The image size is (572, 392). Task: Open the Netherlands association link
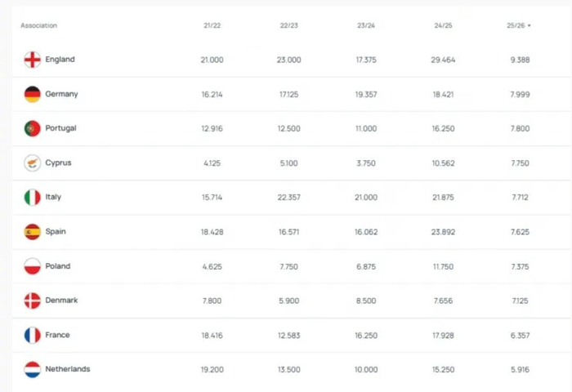[68, 369]
